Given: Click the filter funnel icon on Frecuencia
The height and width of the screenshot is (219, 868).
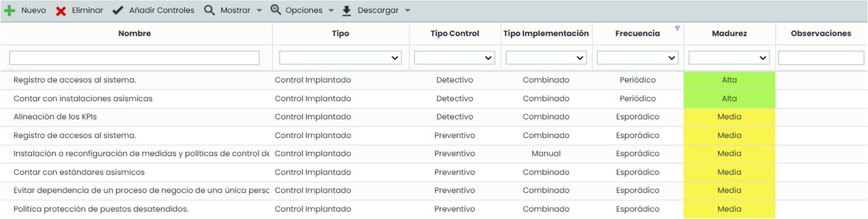Looking at the screenshot, I should [x=678, y=29].
